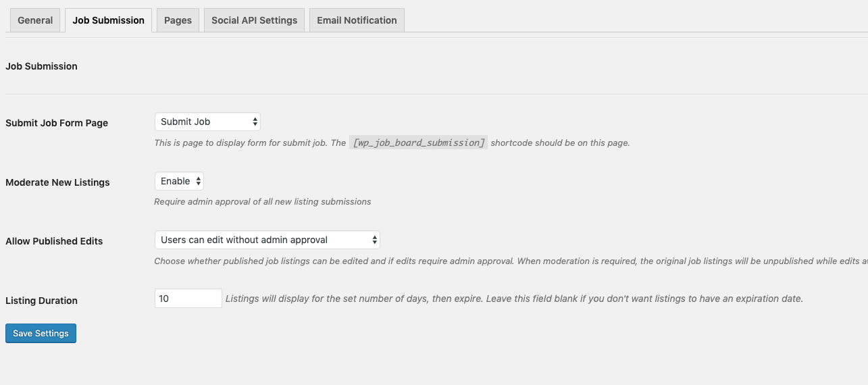Open the Email Notification tab
Image resolution: width=868 pixels, height=385 pixels.
click(x=357, y=20)
